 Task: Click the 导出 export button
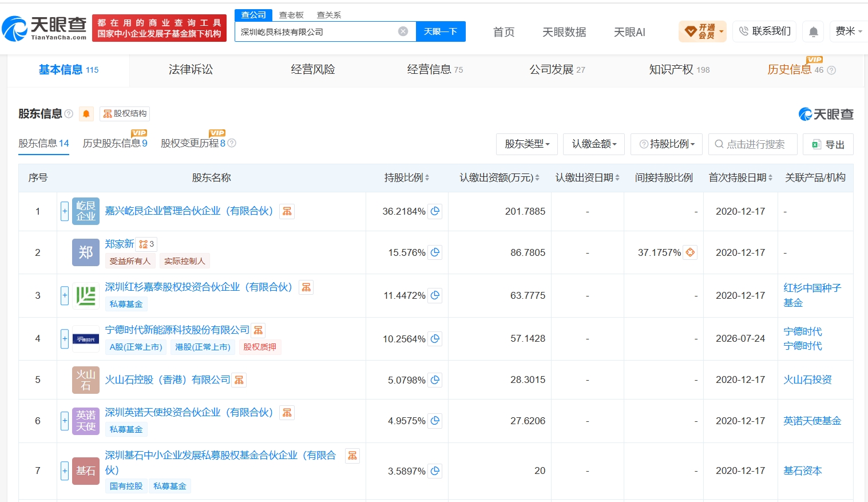pos(828,144)
